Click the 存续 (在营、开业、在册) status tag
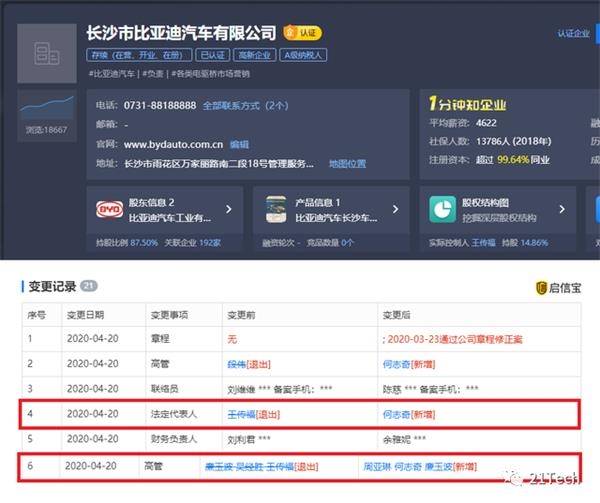 coord(140,55)
